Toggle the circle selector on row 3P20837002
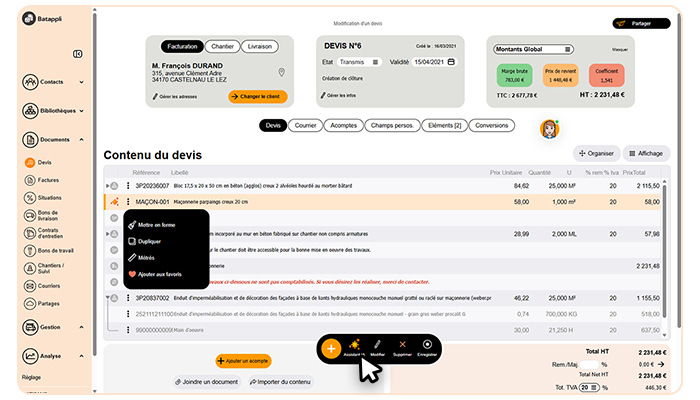Screen dimensions: 700x400 114,298
